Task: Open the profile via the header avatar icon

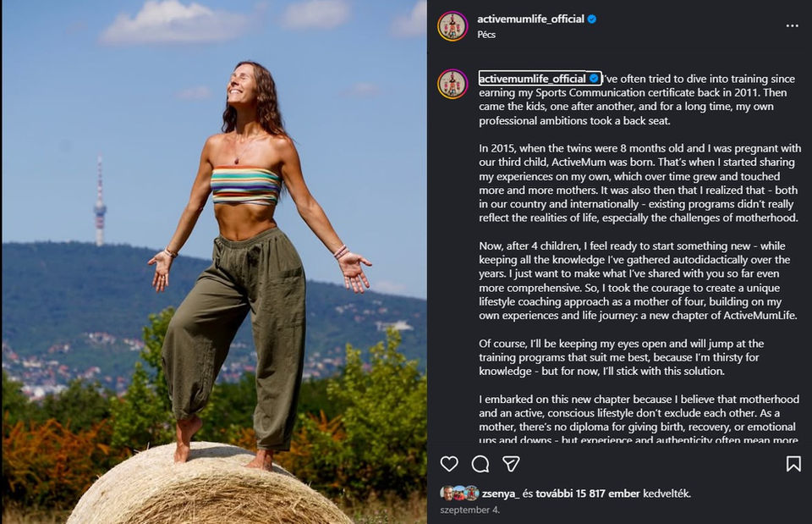Action: (452, 25)
